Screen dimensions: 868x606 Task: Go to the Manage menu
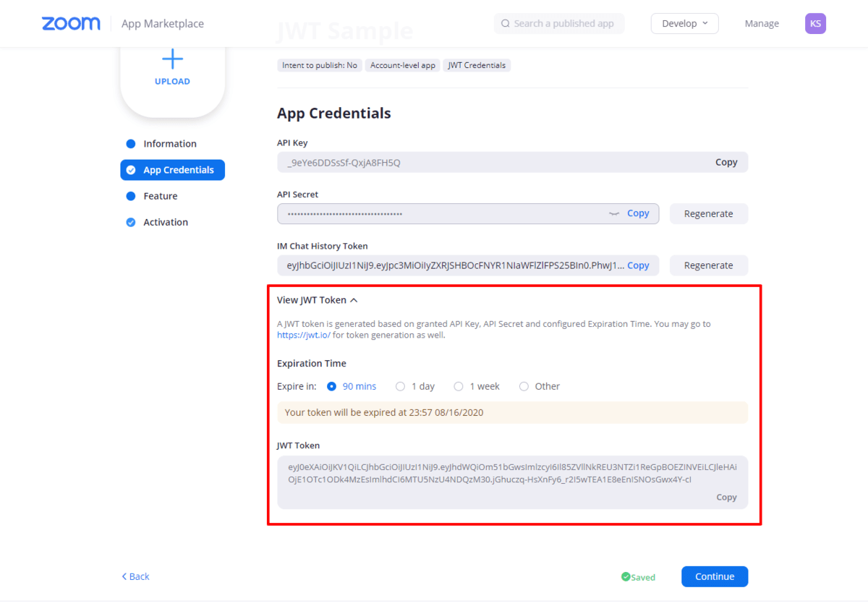(762, 24)
